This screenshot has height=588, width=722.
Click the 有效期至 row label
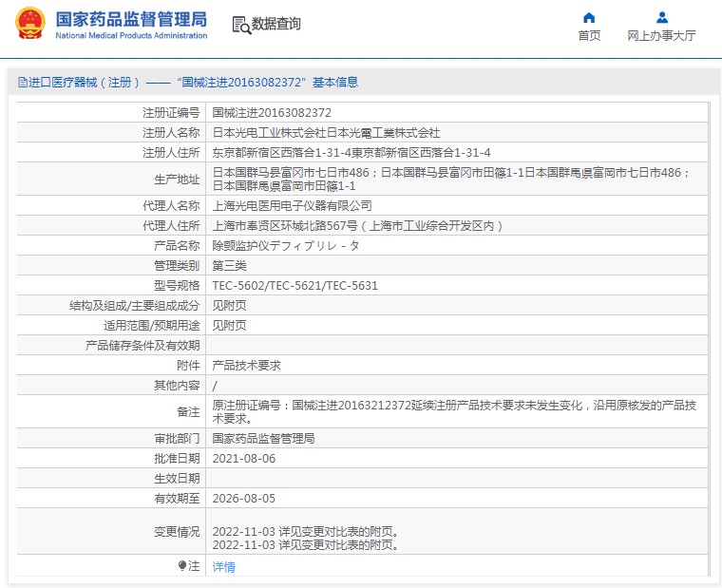pyautogui.click(x=177, y=498)
